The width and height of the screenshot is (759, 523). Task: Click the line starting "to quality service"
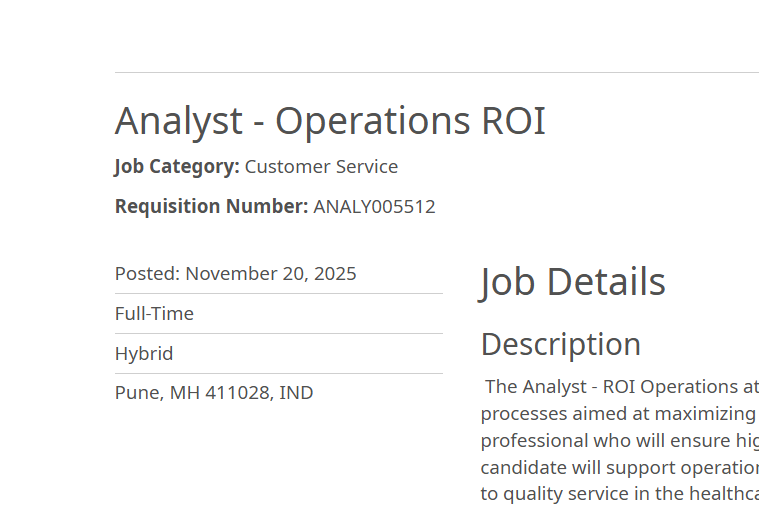(x=618, y=493)
